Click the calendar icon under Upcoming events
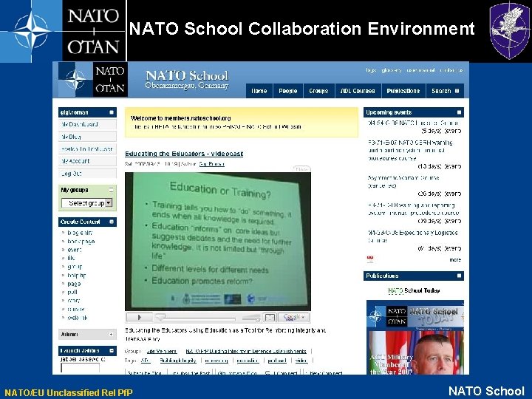 coord(370,259)
